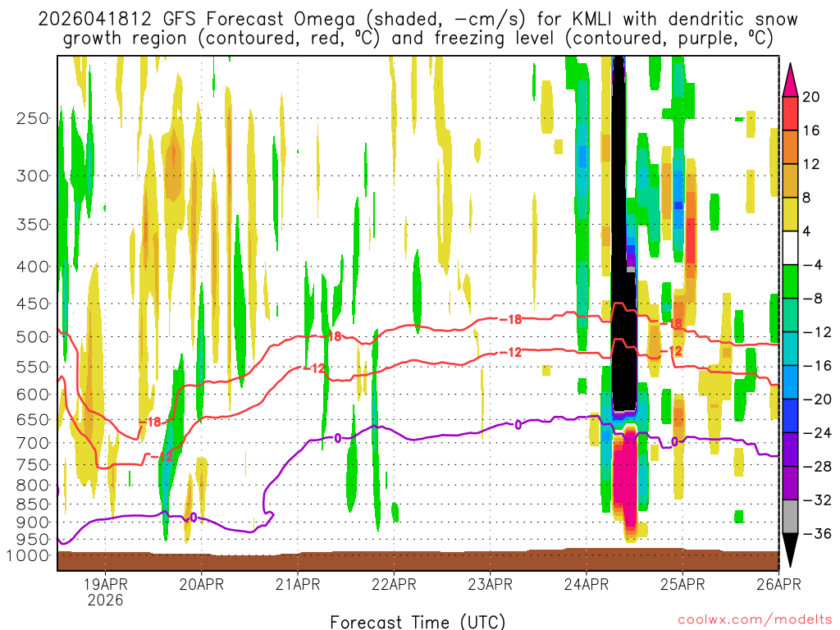
Task: Click the 400 pressure level label
Action: point(33,267)
